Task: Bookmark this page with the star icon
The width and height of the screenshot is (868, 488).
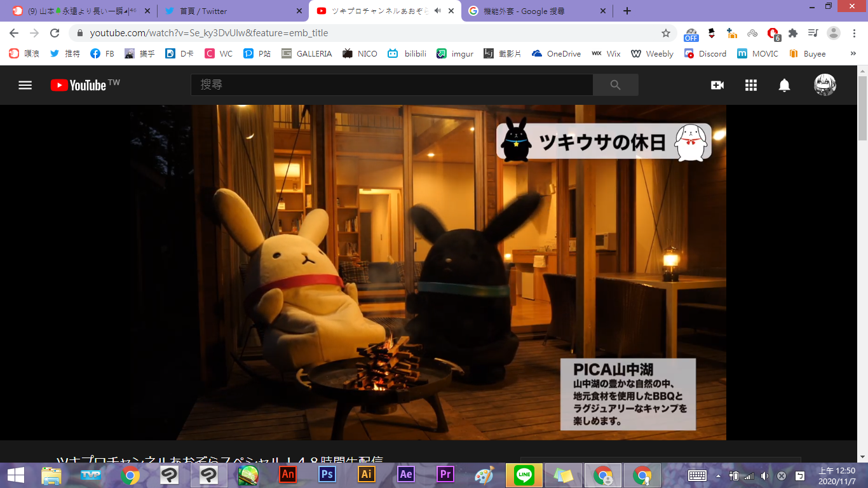Action: 666,33
